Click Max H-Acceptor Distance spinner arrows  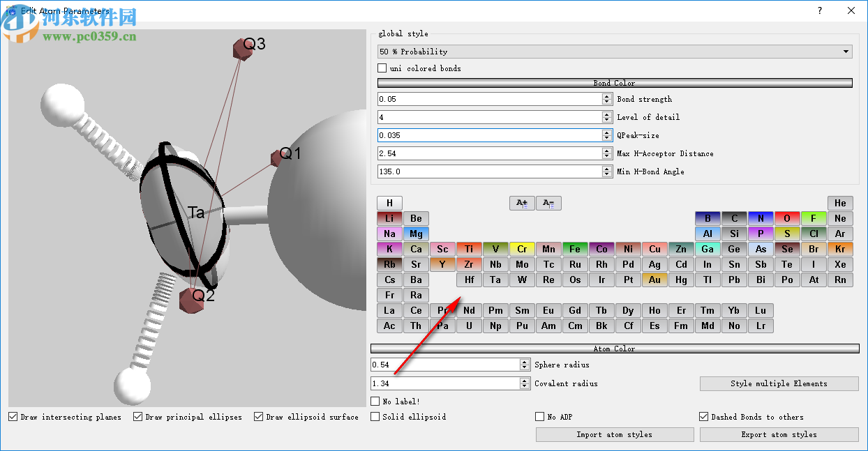pos(607,153)
